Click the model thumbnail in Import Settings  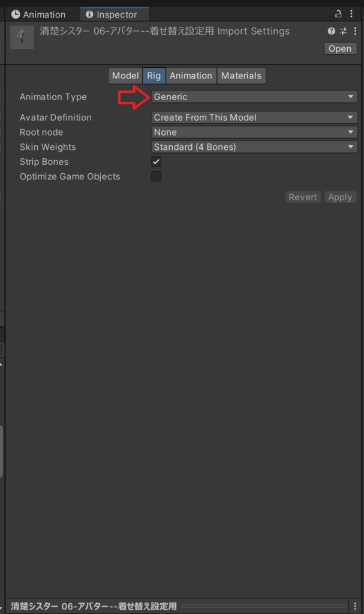point(22,38)
